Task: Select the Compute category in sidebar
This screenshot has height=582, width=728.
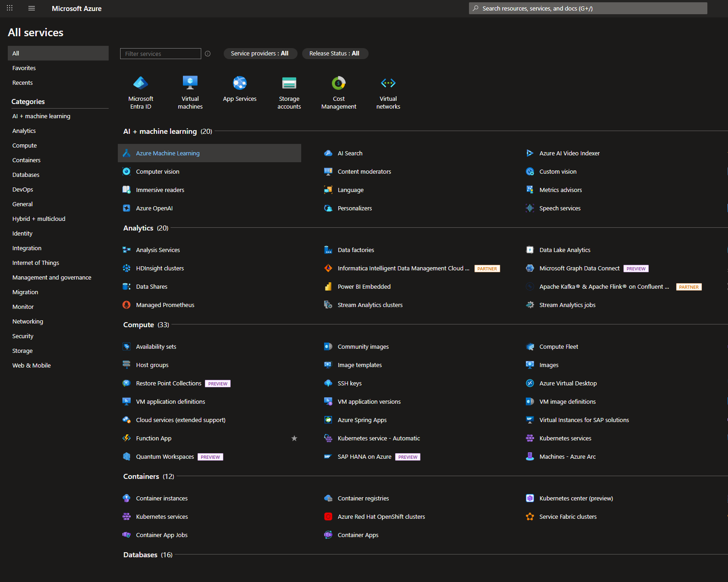Action: click(25, 145)
